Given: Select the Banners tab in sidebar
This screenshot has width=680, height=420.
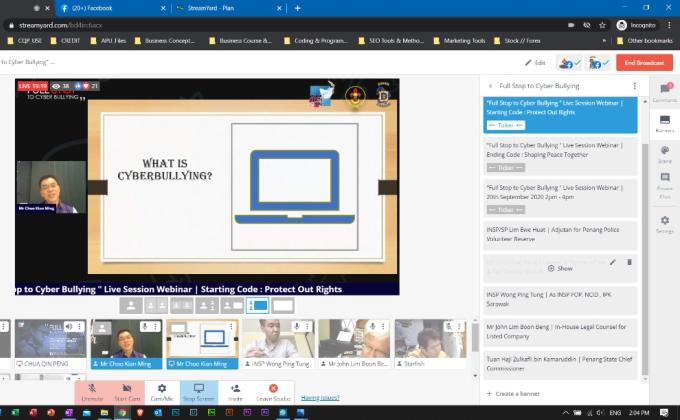Looking at the screenshot, I should pos(664,123).
